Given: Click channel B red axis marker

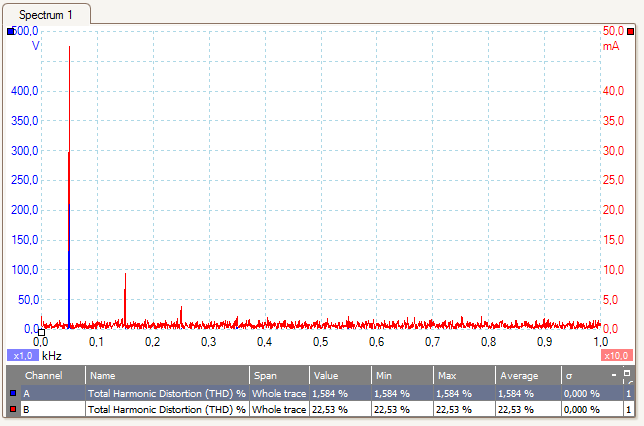Looking at the screenshot, I should click(x=630, y=32).
